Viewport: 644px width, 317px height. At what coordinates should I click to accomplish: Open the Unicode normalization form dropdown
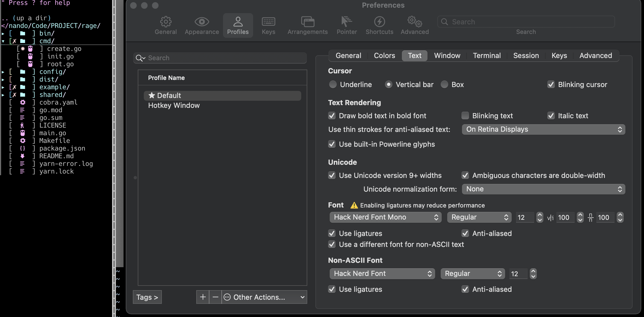coord(543,189)
